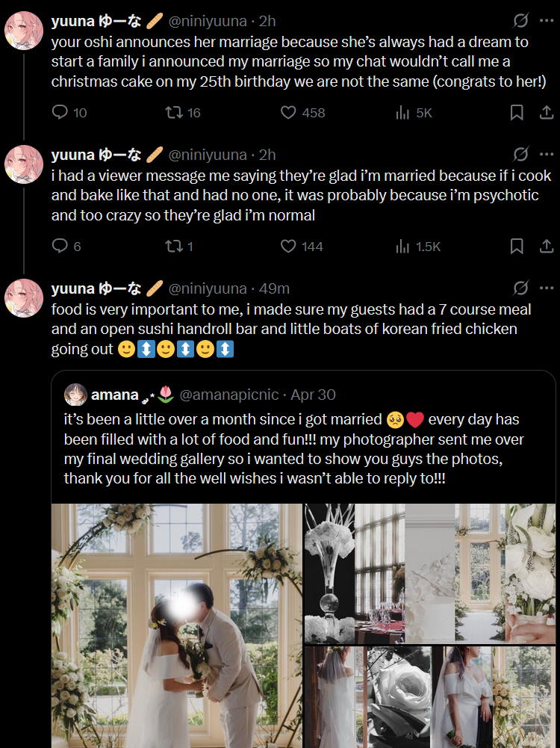Open the @amanapicnic profile in quoted tweet
The image size is (560, 748).
[230, 395]
